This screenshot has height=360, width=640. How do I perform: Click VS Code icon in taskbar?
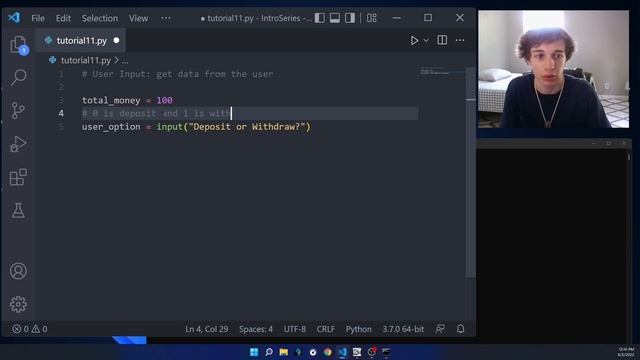[342, 352]
